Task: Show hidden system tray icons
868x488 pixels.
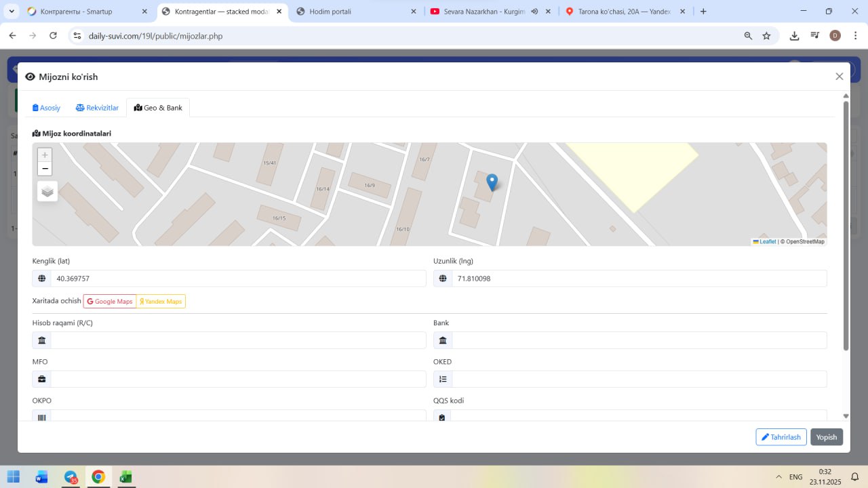Action: (x=778, y=477)
